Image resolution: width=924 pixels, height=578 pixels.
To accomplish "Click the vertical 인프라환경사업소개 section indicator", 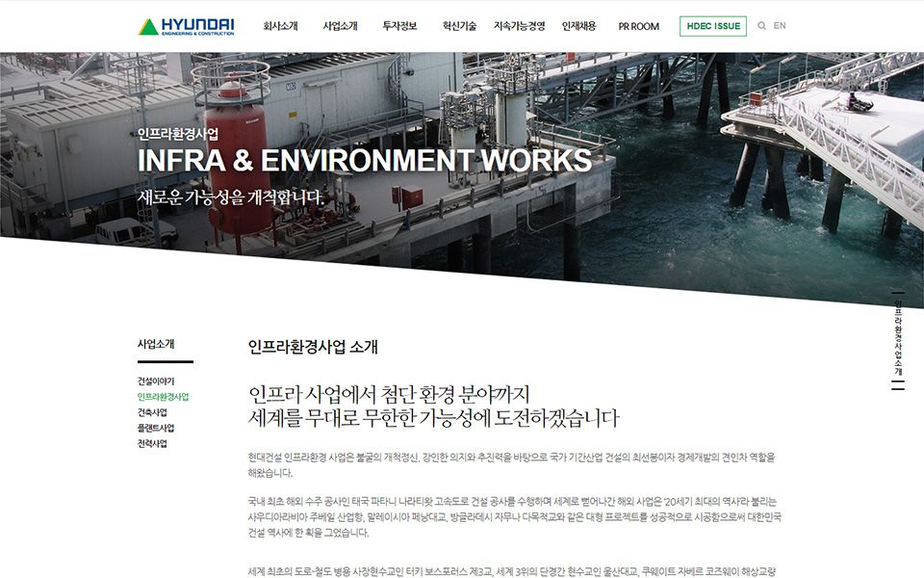I will (898, 337).
